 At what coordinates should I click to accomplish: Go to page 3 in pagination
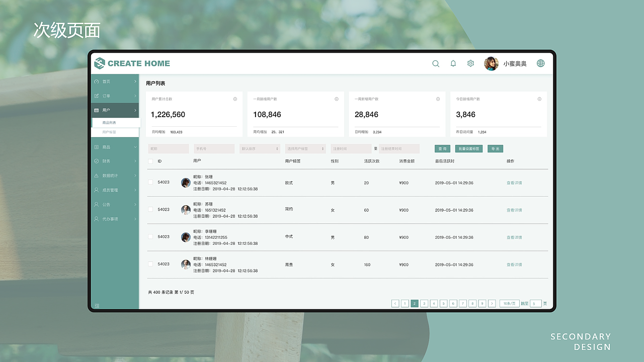[x=424, y=303]
